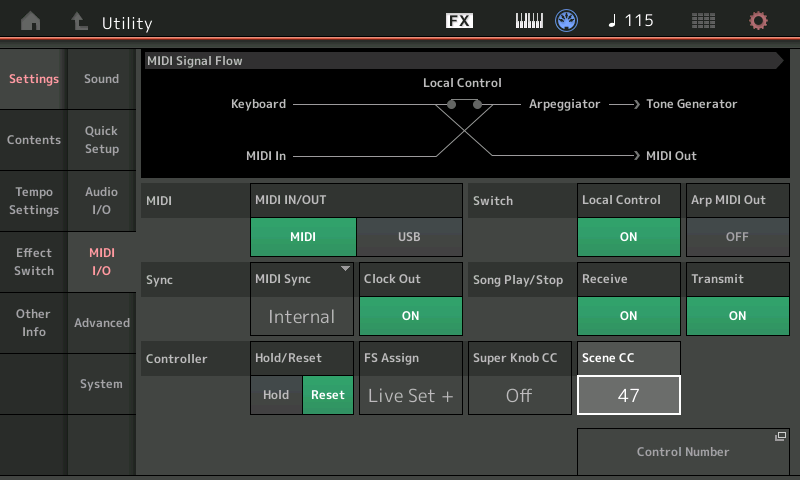
Task: Click the gear Utility icon
Action: (x=758, y=21)
